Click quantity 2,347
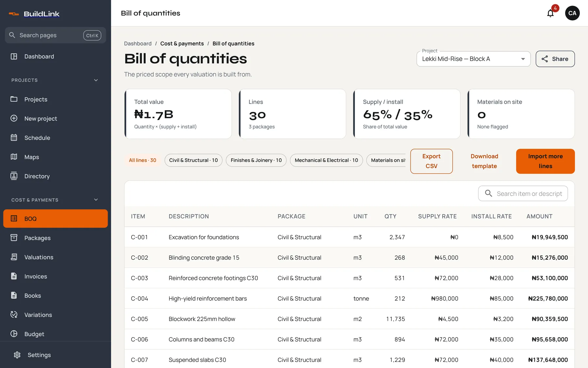The width and height of the screenshot is (588, 368). click(397, 237)
